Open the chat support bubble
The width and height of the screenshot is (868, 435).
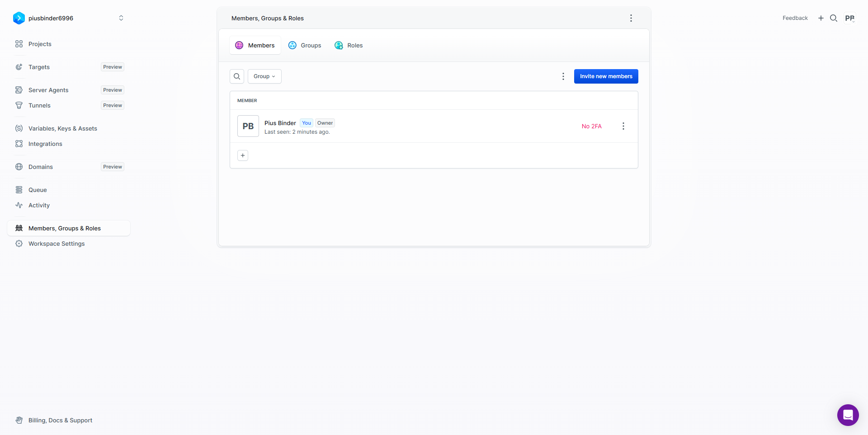pyautogui.click(x=848, y=415)
